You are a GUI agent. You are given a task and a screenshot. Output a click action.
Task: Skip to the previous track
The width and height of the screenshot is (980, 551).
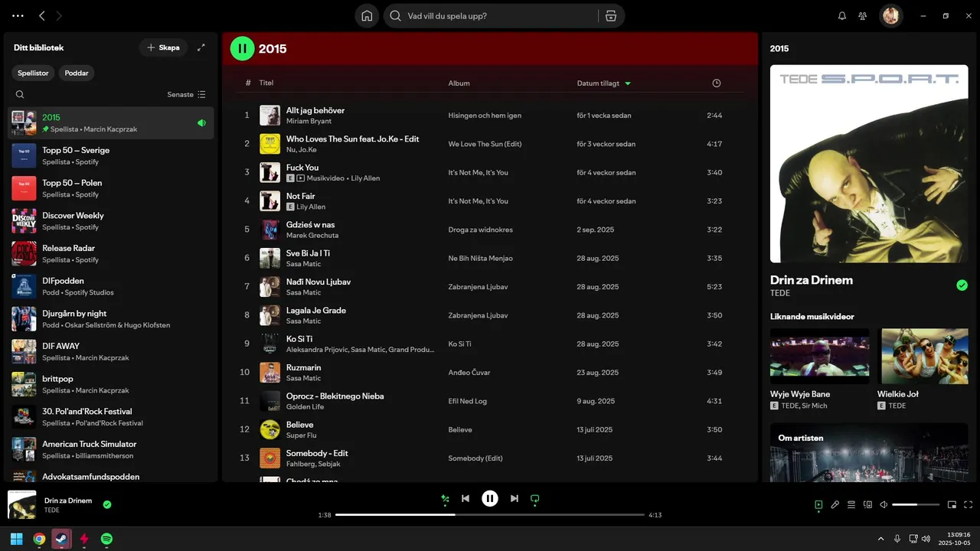coord(465,499)
